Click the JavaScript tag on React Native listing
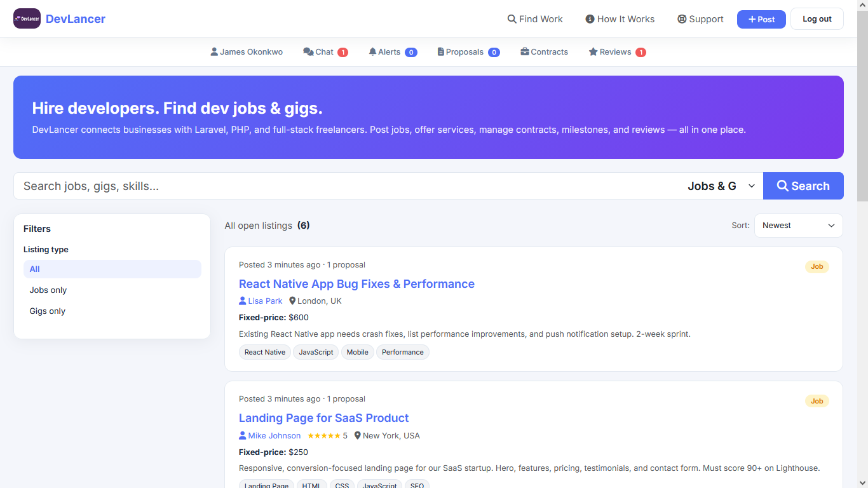868x488 pixels. pyautogui.click(x=316, y=352)
